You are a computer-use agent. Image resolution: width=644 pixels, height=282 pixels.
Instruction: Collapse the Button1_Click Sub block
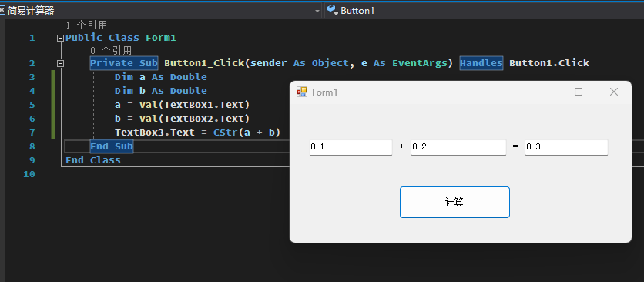pos(60,63)
